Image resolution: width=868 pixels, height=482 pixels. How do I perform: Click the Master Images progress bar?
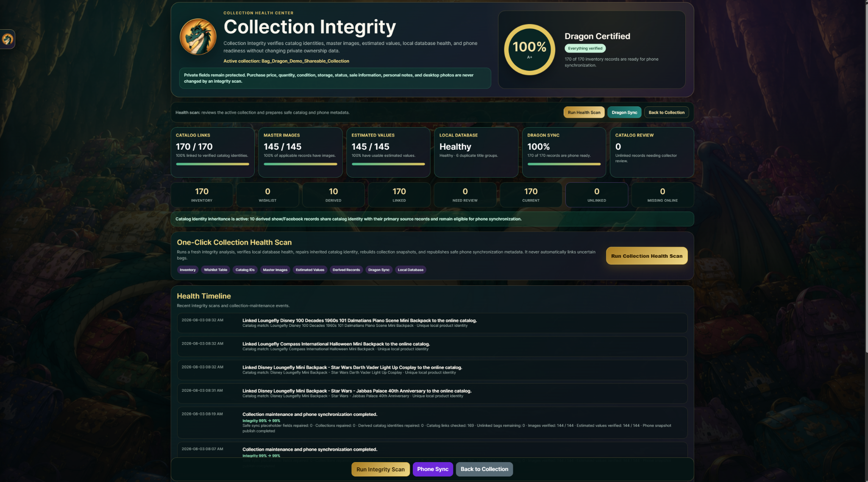click(300, 164)
